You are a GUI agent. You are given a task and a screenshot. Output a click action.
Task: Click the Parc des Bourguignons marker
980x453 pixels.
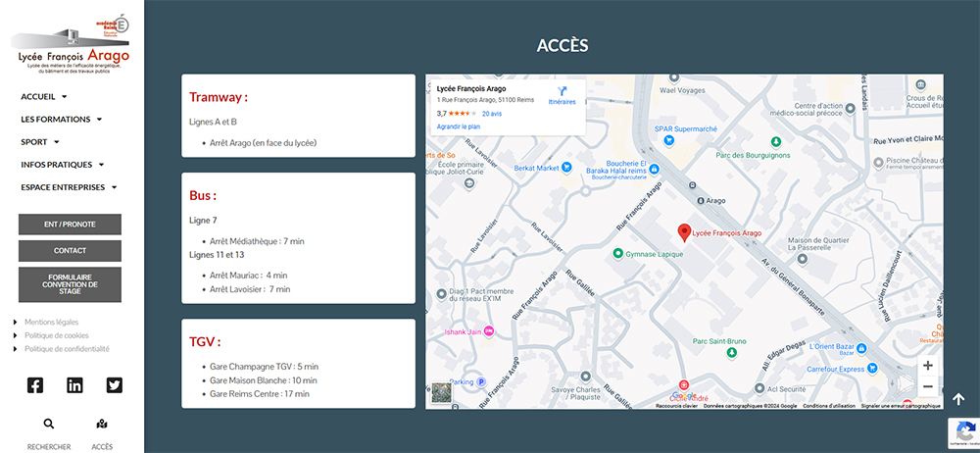776,141
